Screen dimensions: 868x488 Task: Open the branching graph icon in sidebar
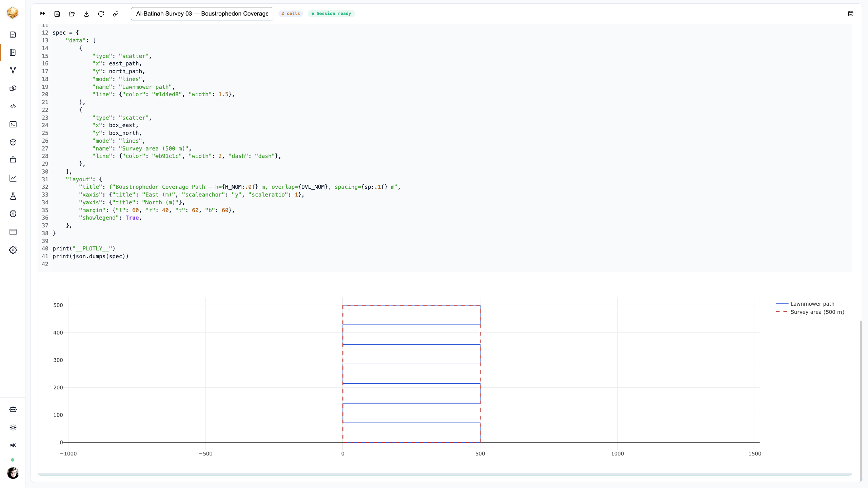pos(13,70)
